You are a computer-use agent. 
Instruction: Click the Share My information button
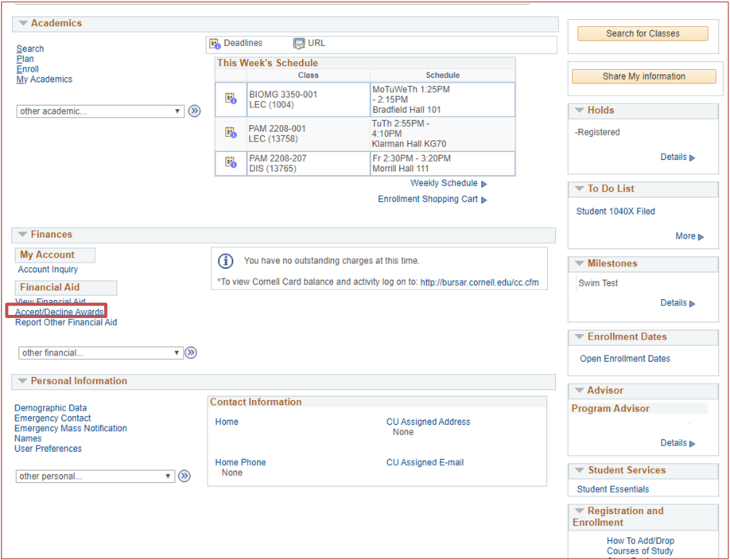click(643, 76)
